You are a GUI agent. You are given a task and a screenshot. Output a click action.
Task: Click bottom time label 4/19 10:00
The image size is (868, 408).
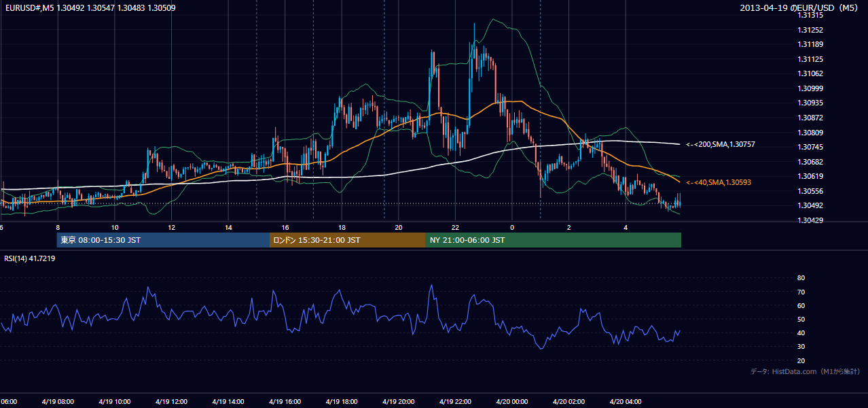(x=114, y=402)
